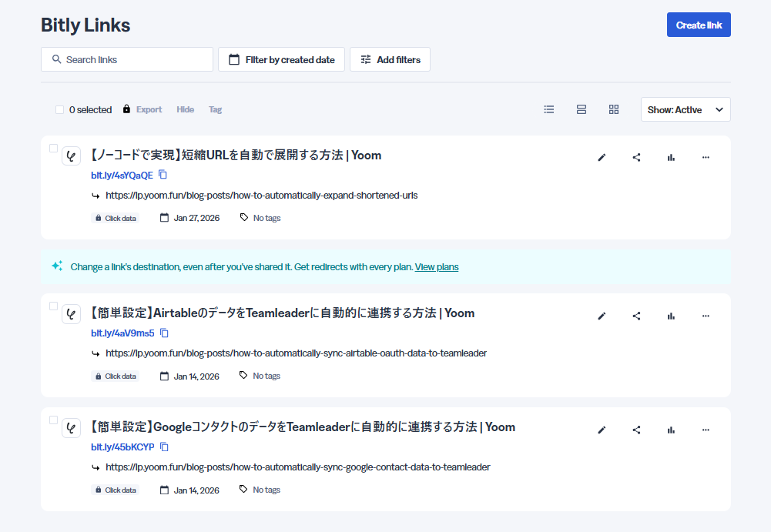The image size is (771, 532).
Task: Select the Googleコンタクト link checkbox
Action: (x=54, y=420)
